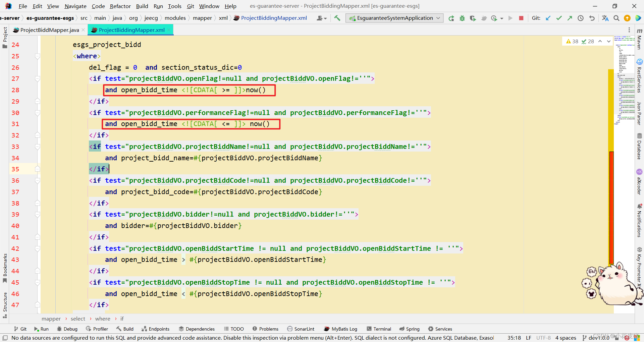
Task: Collapse the if block fold on line 30
Action: (38, 113)
